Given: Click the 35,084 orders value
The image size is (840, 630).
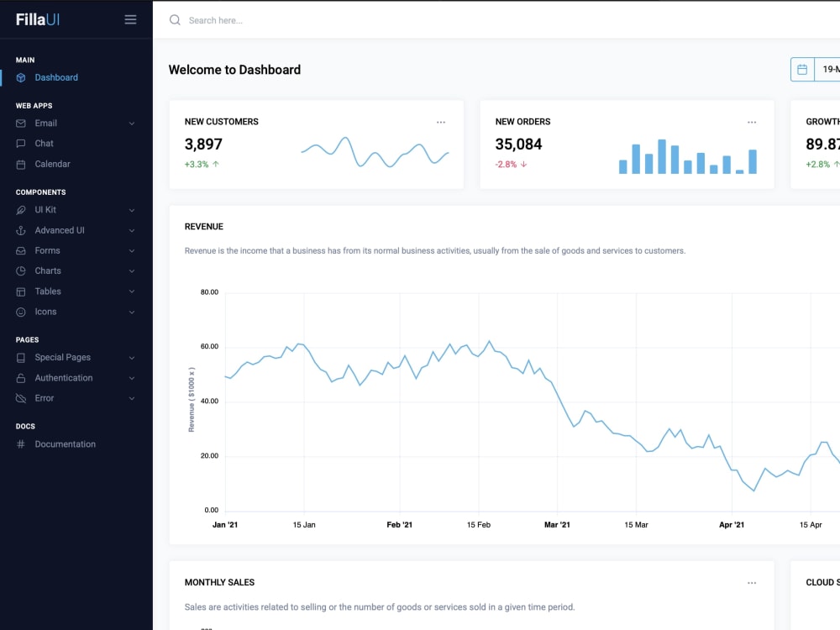Looking at the screenshot, I should [x=518, y=144].
